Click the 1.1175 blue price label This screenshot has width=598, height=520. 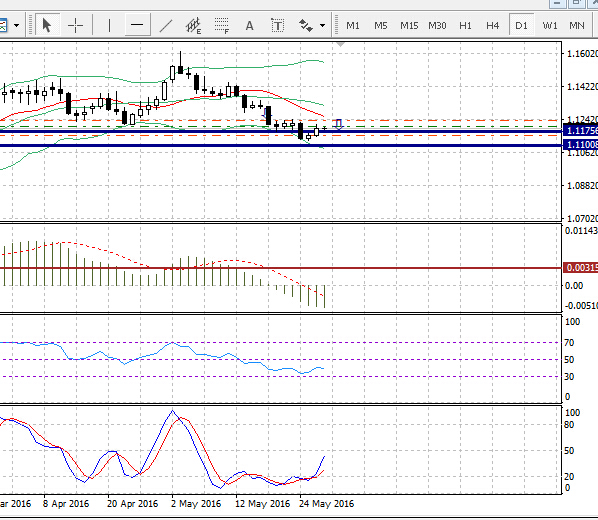(x=580, y=130)
